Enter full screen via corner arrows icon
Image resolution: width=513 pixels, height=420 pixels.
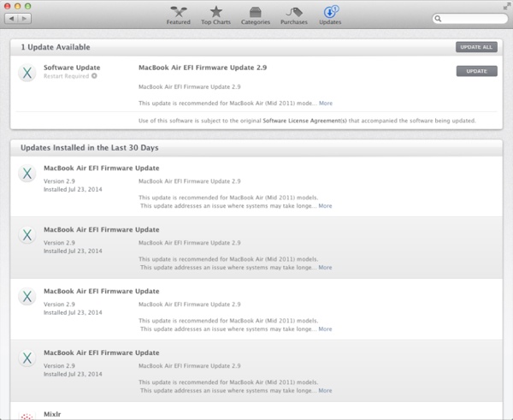tap(507, 6)
